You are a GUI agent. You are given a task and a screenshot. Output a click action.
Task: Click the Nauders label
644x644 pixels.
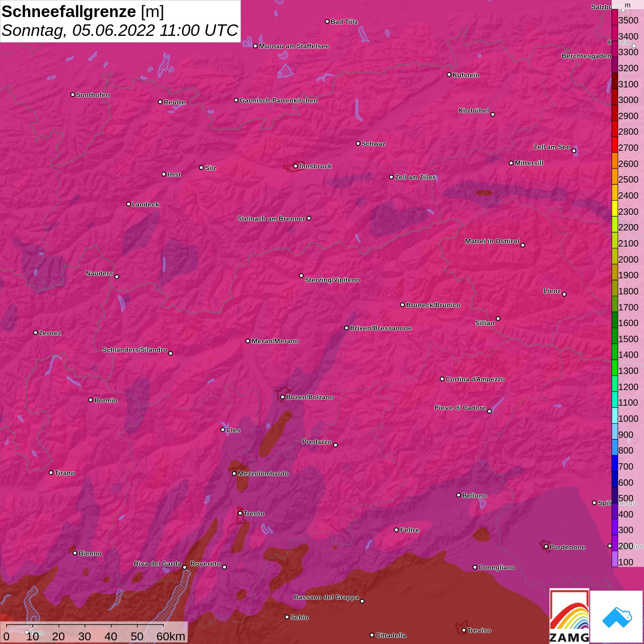(x=99, y=273)
